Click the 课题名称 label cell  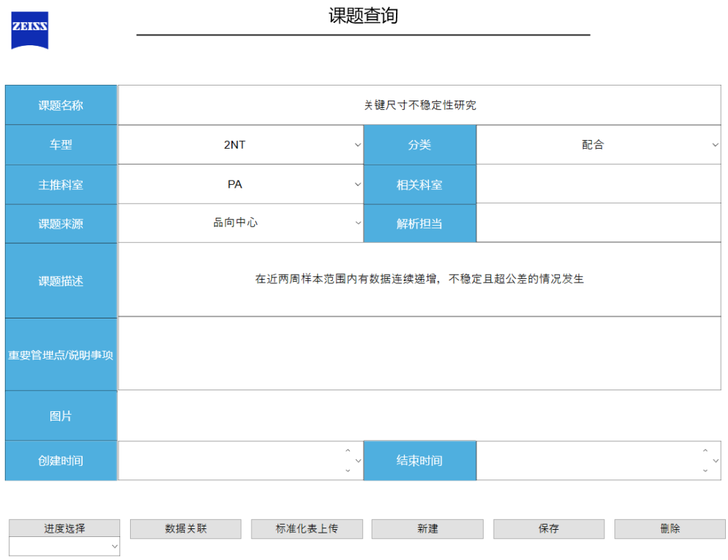coord(61,105)
